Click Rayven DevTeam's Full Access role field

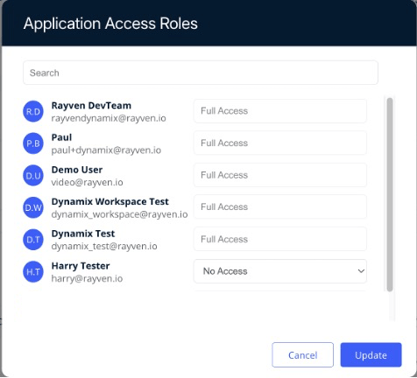click(x=280, y=111)
